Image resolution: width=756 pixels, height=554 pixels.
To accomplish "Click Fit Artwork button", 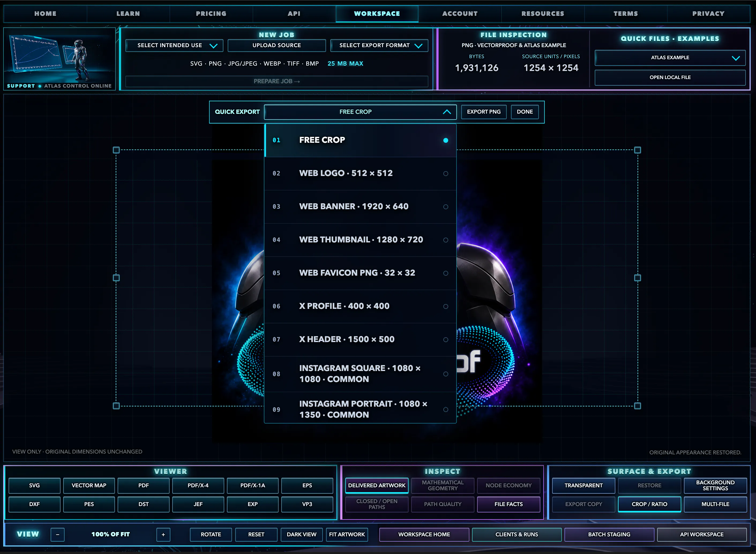I will click(x=347, y=534).
